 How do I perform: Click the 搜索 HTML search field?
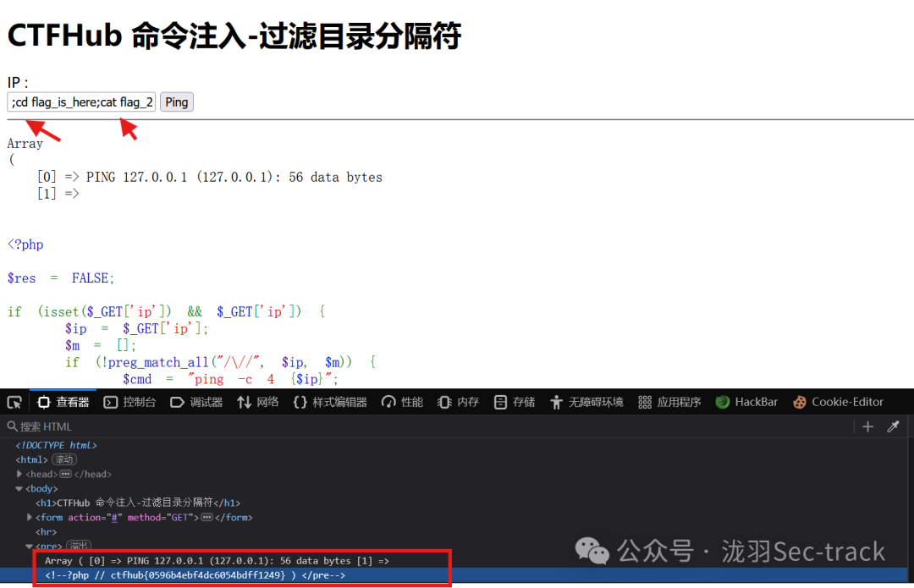(x=428, y=426)
